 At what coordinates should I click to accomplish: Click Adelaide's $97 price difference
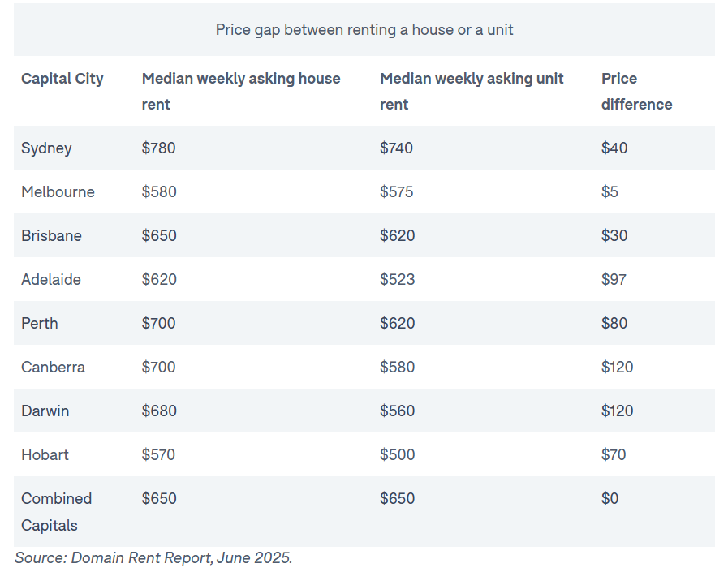614,279
